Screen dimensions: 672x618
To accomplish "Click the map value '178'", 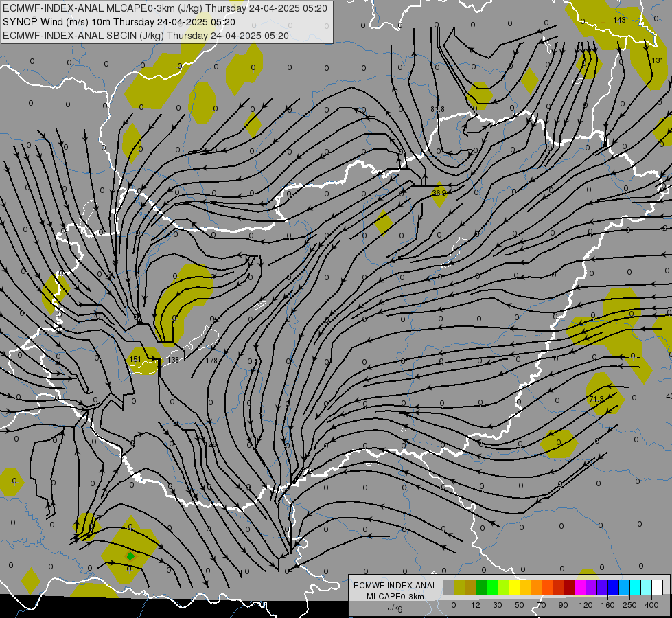I will click(211, 360).
